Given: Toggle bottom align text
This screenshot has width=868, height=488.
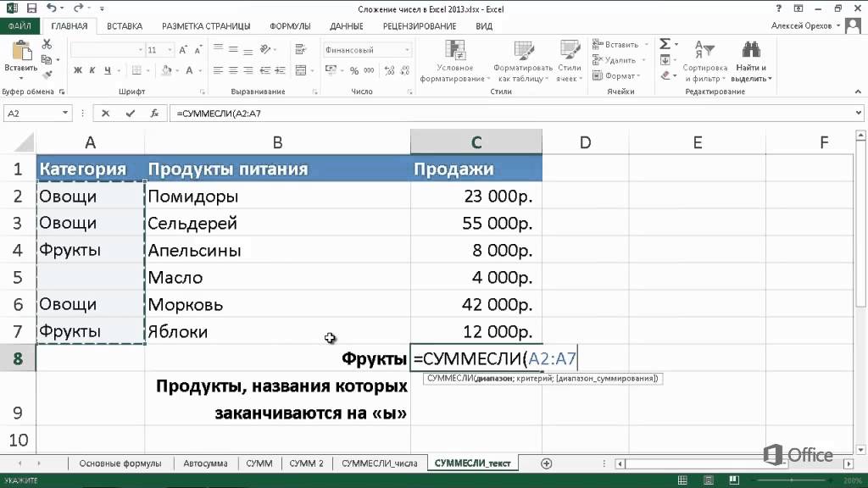Looking at the screenshot, I should coord(248,50).
